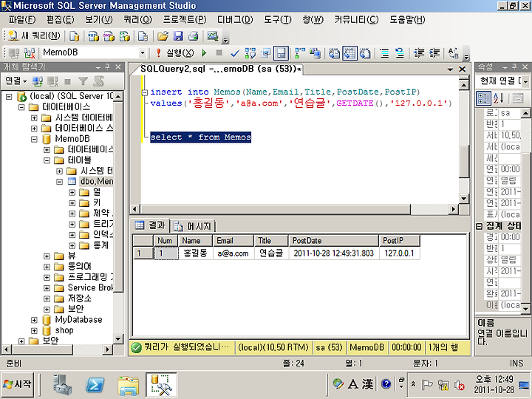Click the Uncomment selected lines icon

[x=400, y=53]
